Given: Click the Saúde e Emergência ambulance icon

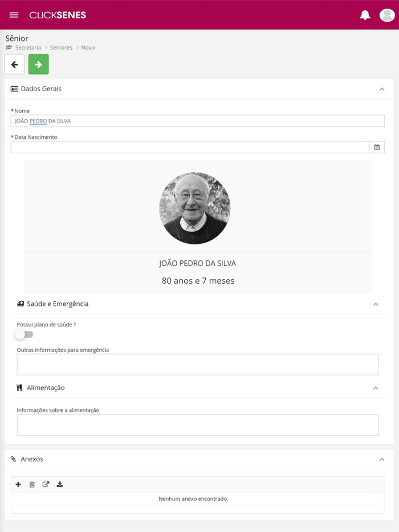Looking at the screenshot, I should 21,304.
